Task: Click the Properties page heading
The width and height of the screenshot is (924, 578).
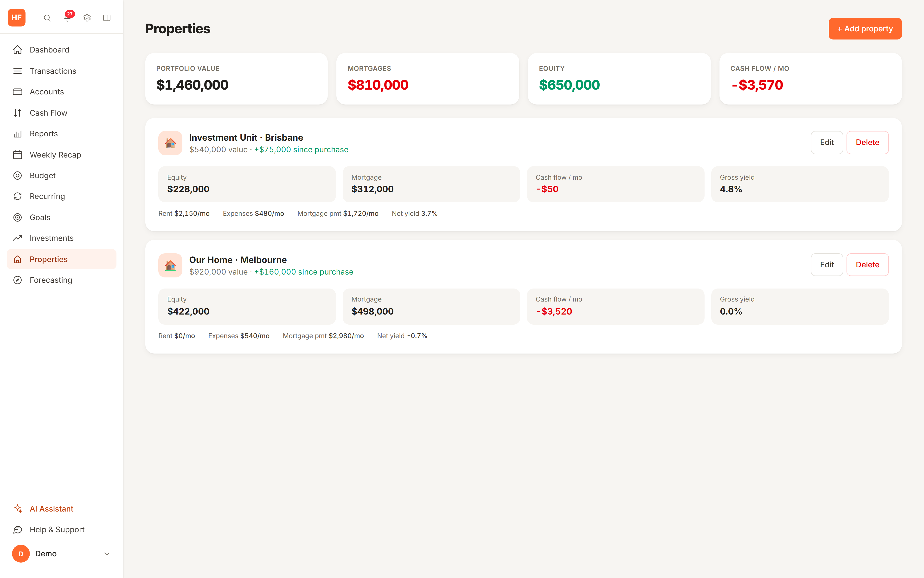Action: coord(178,29)
